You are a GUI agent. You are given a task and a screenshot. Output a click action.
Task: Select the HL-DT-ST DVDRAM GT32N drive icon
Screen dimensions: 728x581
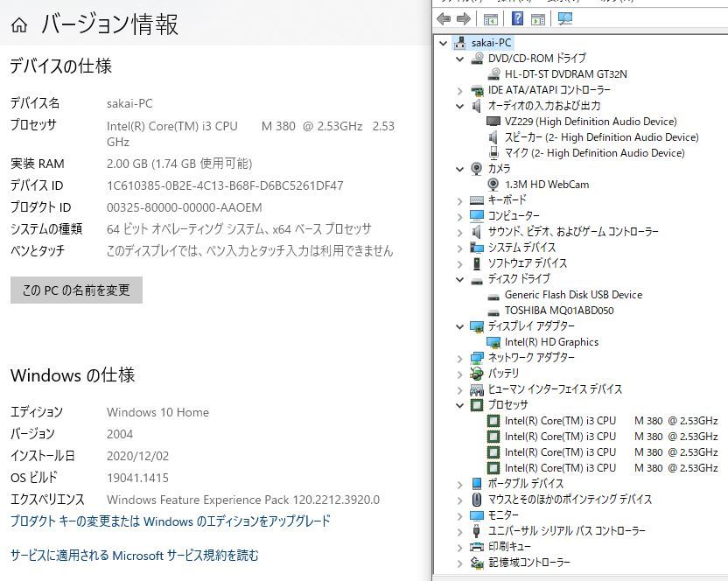pyautogui.click(x=494, y=74)
